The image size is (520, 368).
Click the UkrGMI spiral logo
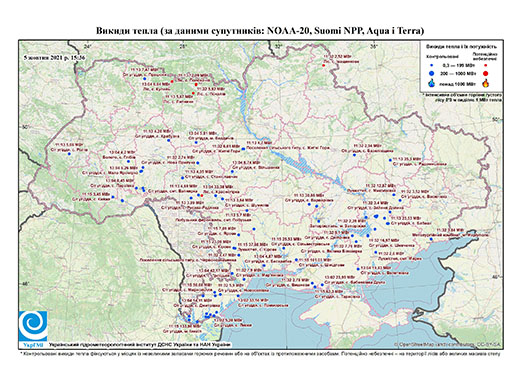point(33,326)
